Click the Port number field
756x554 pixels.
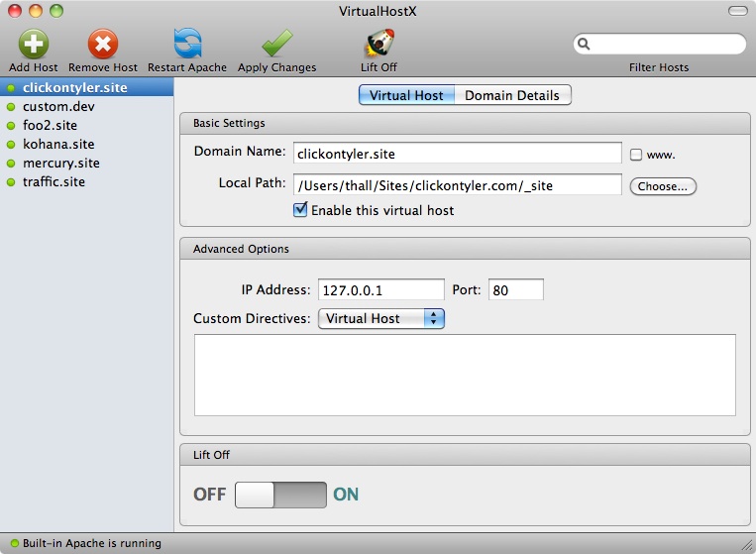click(515, 290)
